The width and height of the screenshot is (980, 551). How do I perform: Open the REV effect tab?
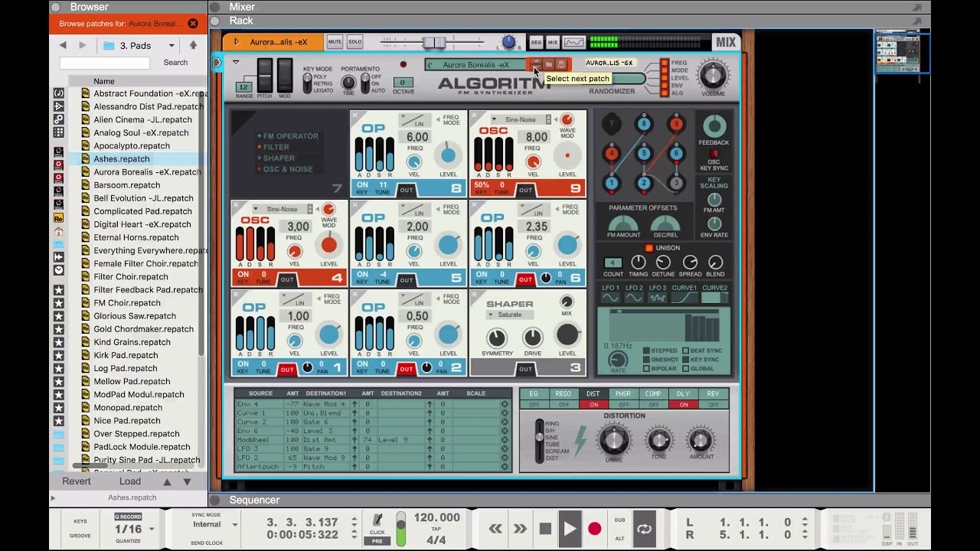click(713, 394)
